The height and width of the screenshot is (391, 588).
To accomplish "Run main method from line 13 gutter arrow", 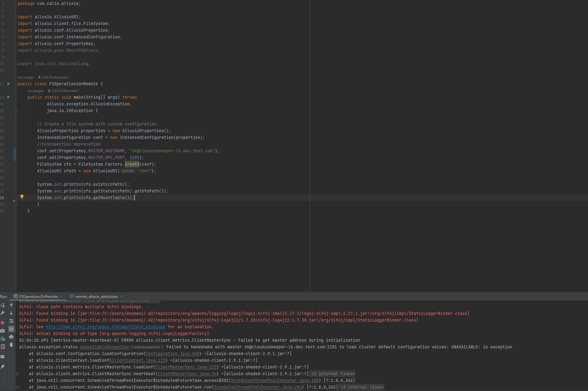I will 8,97.
